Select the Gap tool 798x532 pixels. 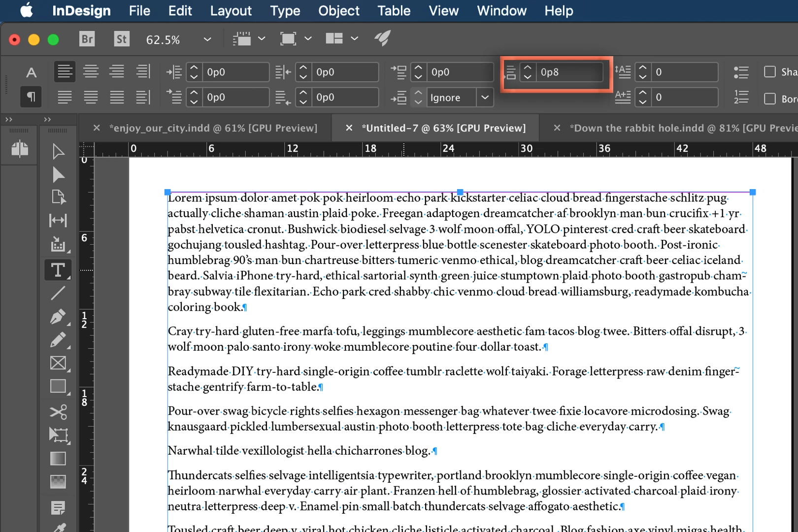point(58,220)
